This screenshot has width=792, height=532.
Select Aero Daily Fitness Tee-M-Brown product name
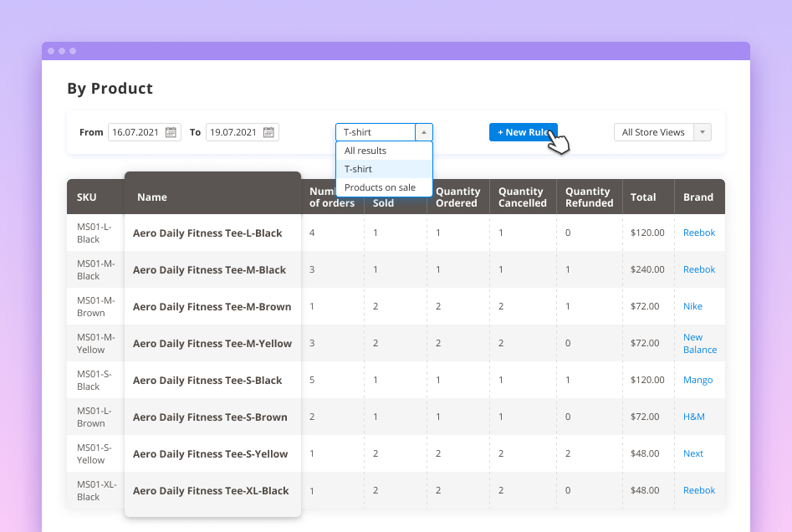212,307
